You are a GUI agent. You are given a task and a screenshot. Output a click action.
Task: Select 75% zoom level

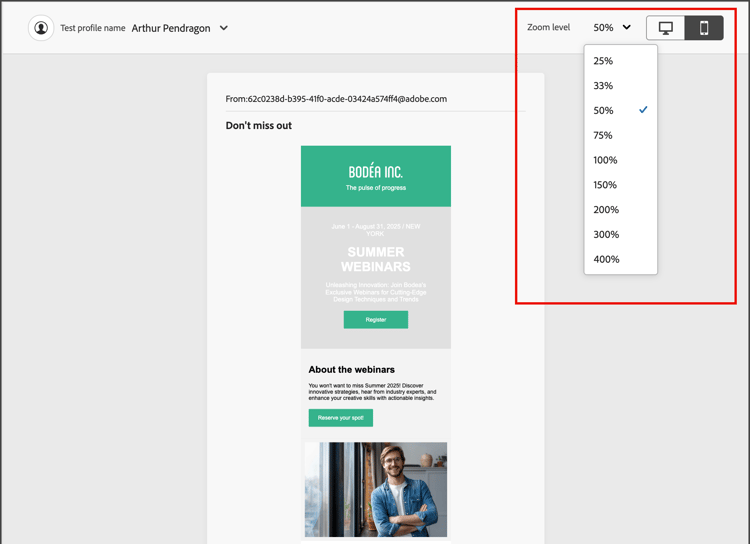tap(620, 135)
